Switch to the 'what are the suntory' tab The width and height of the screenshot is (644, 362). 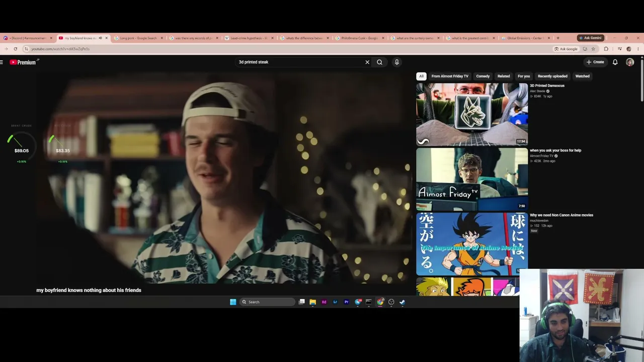pyautogui.click(x=415, y=38)
